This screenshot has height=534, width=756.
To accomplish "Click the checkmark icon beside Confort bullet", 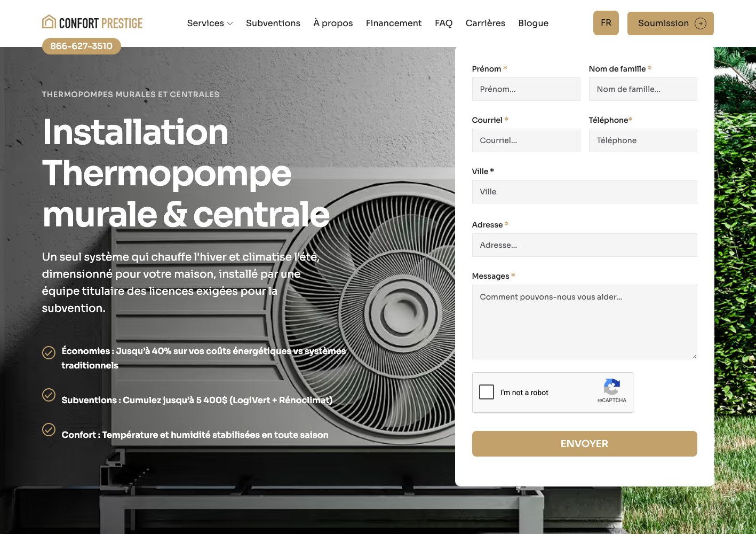I will (49, 429).
